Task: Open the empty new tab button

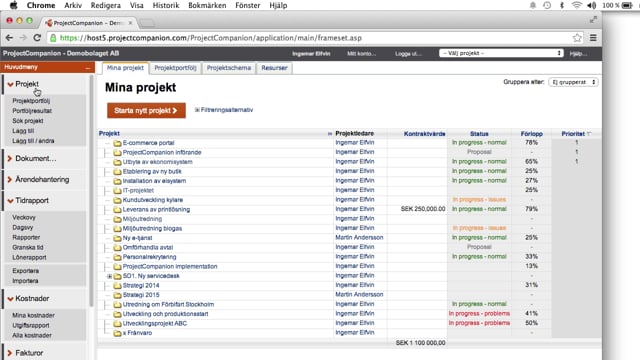Action: pyautogui.click(x=147, y=23)
